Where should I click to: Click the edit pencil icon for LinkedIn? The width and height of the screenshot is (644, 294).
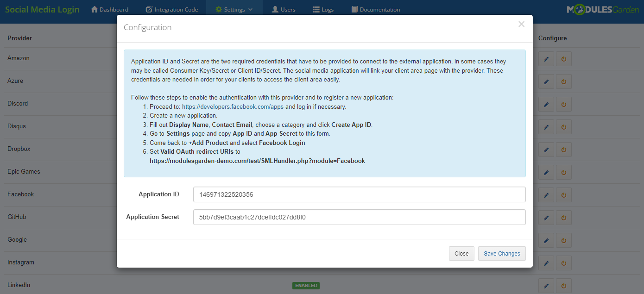(x=546, y=286)
